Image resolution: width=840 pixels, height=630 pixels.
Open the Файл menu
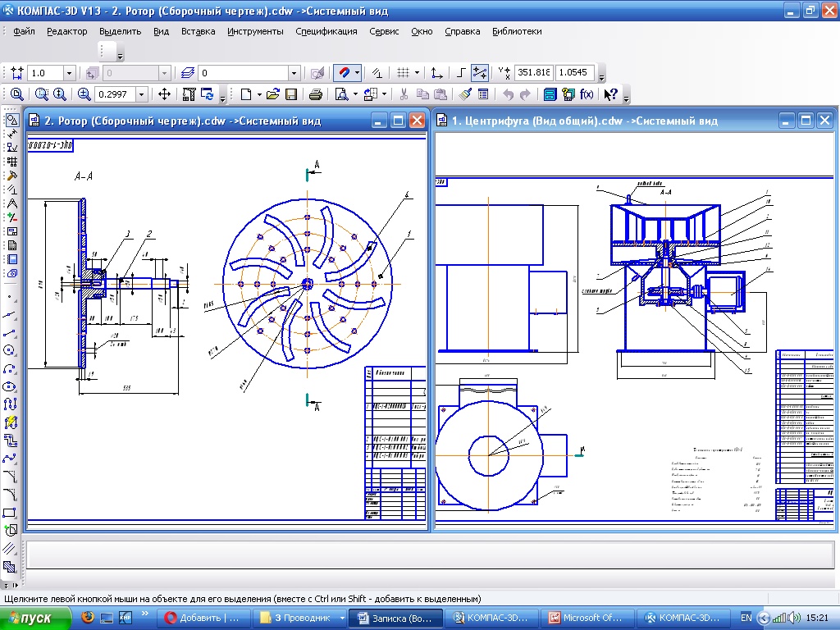point(24,31)
